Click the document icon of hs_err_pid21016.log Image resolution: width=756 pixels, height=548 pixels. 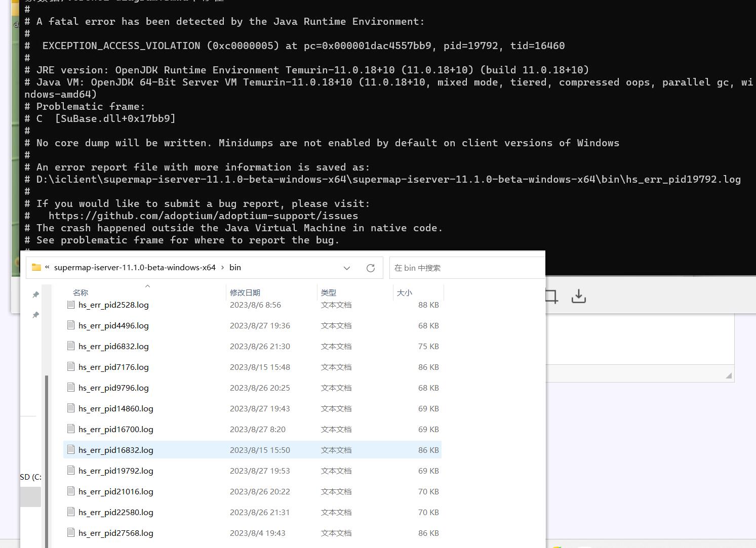coord(71,491)
